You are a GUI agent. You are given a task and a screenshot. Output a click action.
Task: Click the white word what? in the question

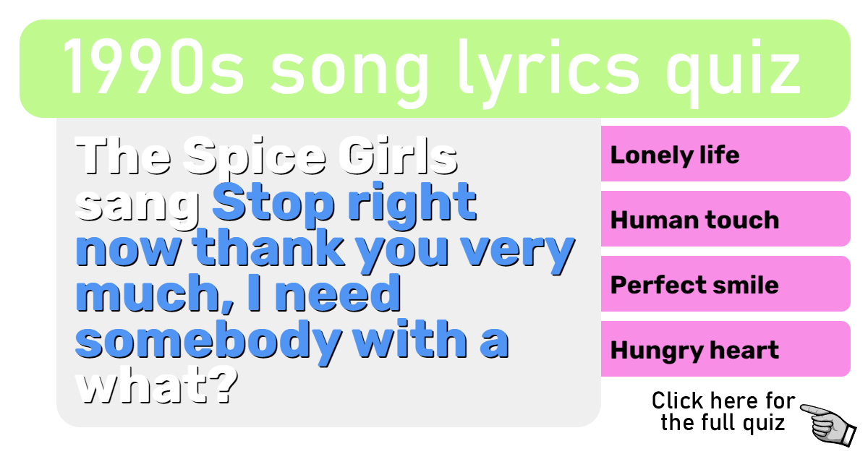(157, 387)
